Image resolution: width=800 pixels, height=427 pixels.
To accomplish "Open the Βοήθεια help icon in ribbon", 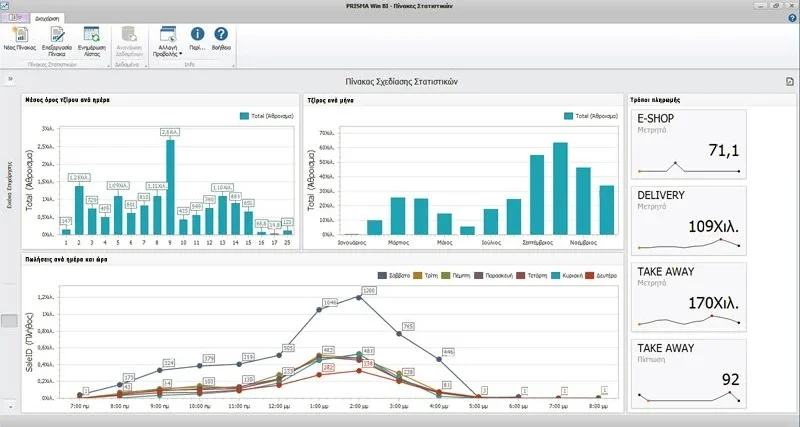I will coord(221,34).
